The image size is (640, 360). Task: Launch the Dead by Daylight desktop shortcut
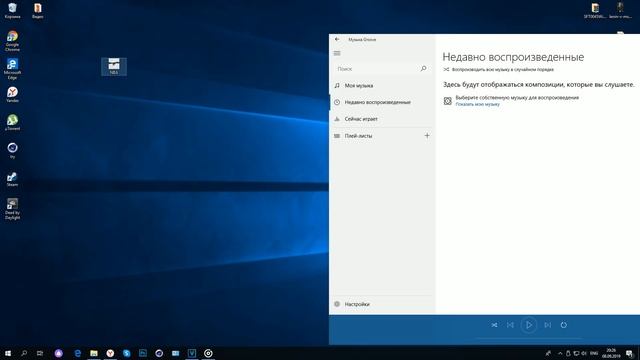pyautogui.click(x=12, y=209)
